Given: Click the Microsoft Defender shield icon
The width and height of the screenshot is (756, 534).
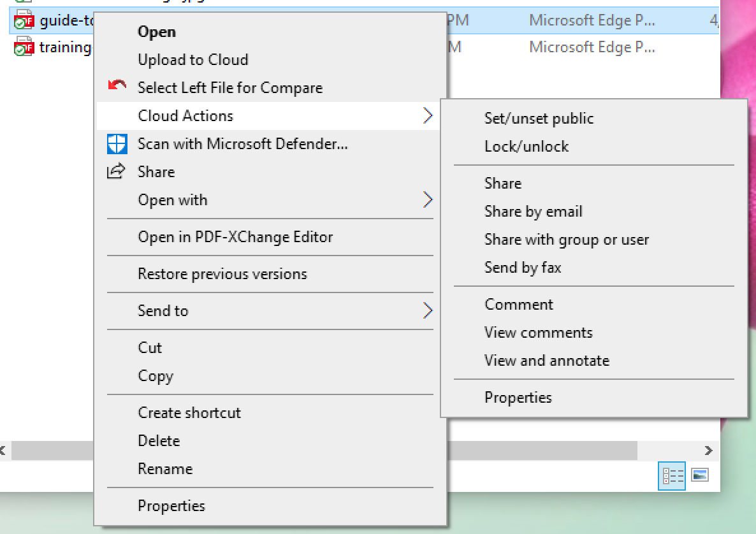Looking at the screenshot, I should point(117,144).
